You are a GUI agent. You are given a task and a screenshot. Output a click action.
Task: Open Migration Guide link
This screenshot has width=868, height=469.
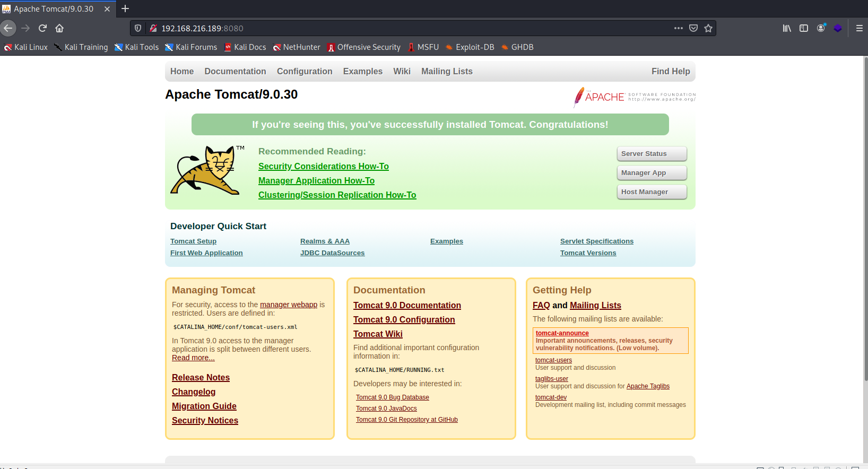pos(204,406)
